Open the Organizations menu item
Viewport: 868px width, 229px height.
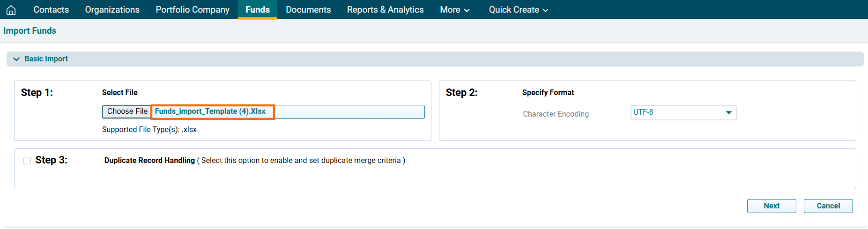click(112, 10)
